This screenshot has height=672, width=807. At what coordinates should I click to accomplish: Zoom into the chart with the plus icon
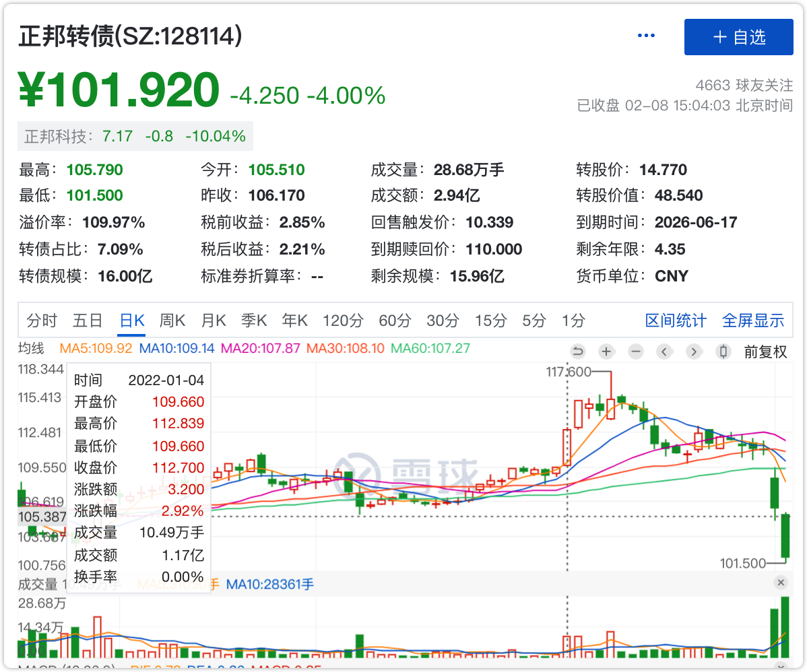[x=606, y=351]
